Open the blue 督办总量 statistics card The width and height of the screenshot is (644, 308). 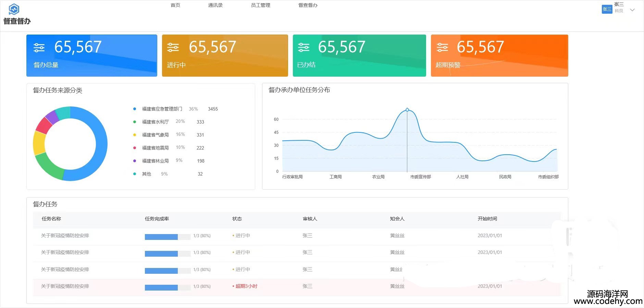92,55
